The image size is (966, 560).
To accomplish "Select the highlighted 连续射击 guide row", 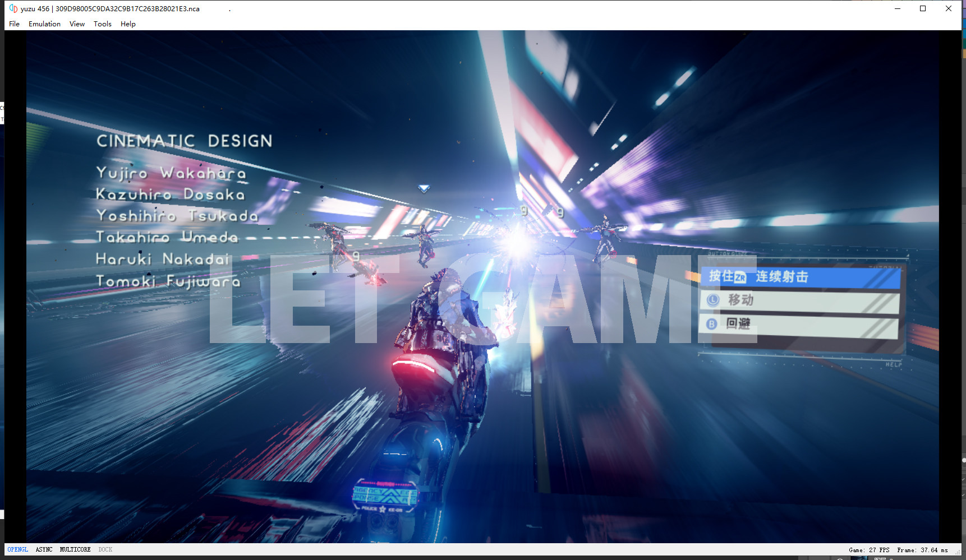I will click(800, 277).
